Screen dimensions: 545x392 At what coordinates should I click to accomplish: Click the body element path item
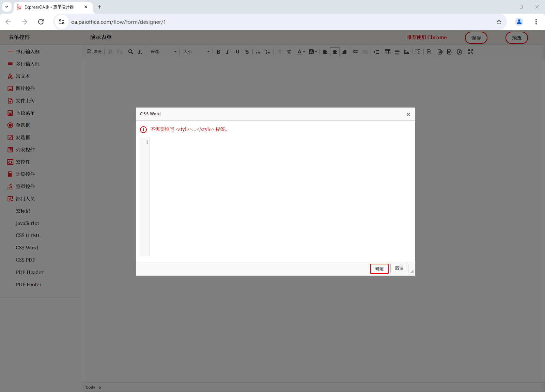pos(91,387)
